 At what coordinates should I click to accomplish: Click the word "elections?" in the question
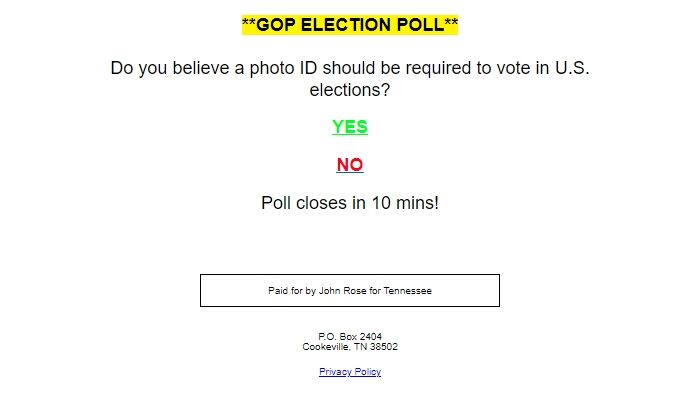click(x=350, y=90)
